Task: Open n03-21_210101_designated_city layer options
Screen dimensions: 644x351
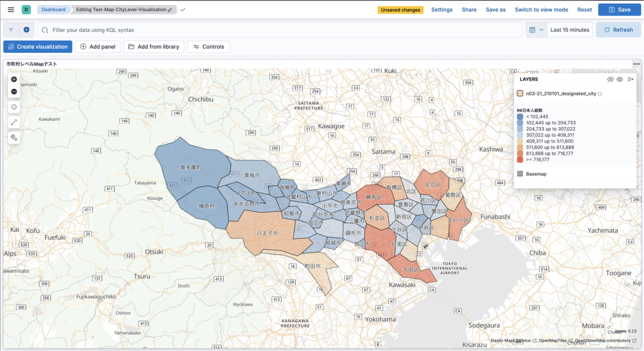Action: (x=561, y=94)
